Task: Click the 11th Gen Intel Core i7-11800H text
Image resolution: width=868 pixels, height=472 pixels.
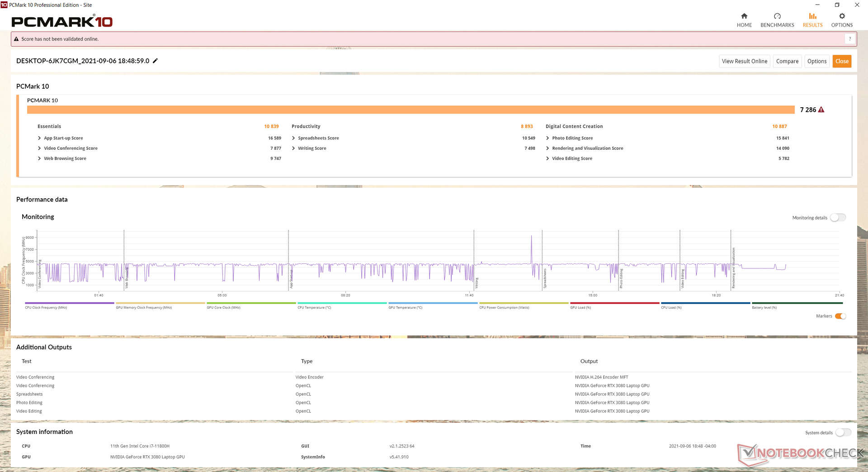Action: point(140,446)
